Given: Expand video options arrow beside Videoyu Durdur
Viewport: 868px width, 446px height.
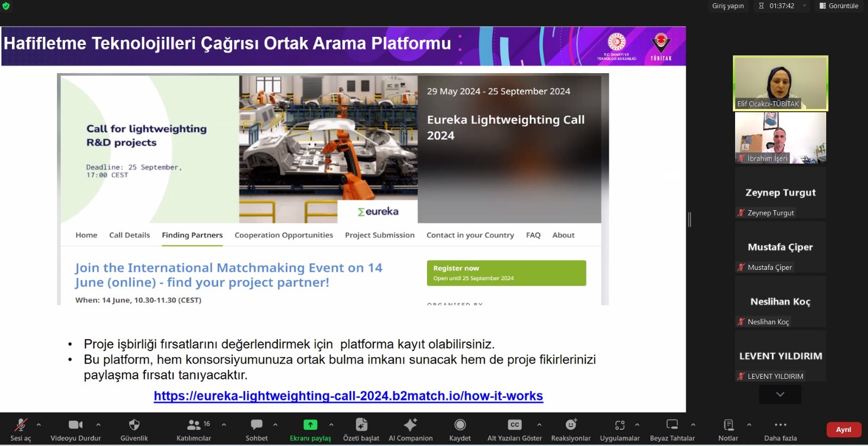Looking at the screenshot, I should coord(98,425).
